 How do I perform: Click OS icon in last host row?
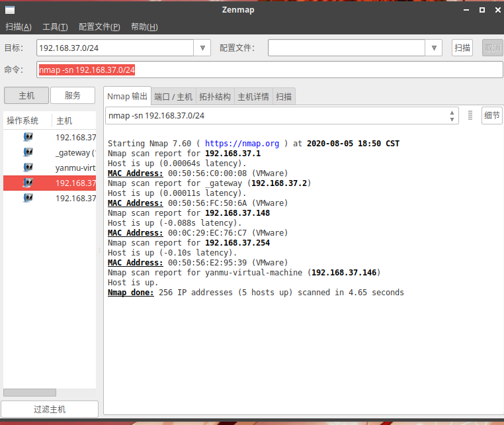(28, 198)
